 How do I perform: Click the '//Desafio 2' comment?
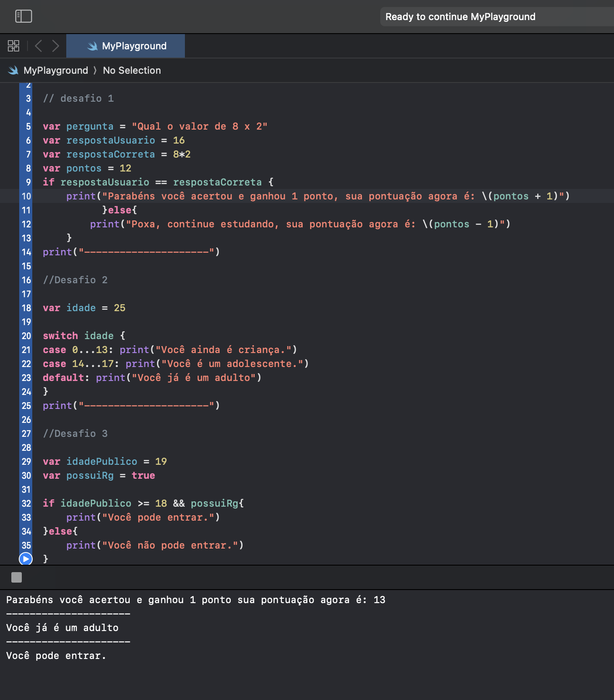(x=75, y=280)
